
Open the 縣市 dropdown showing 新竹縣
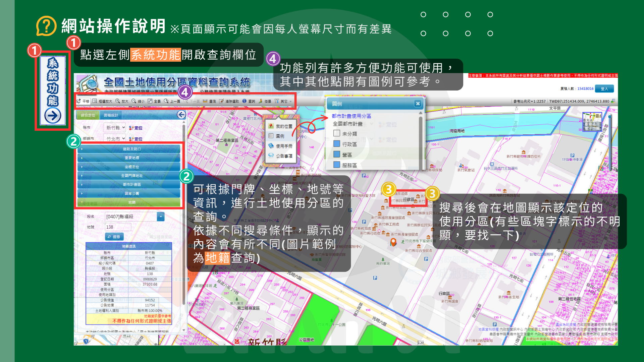[115, 128]
